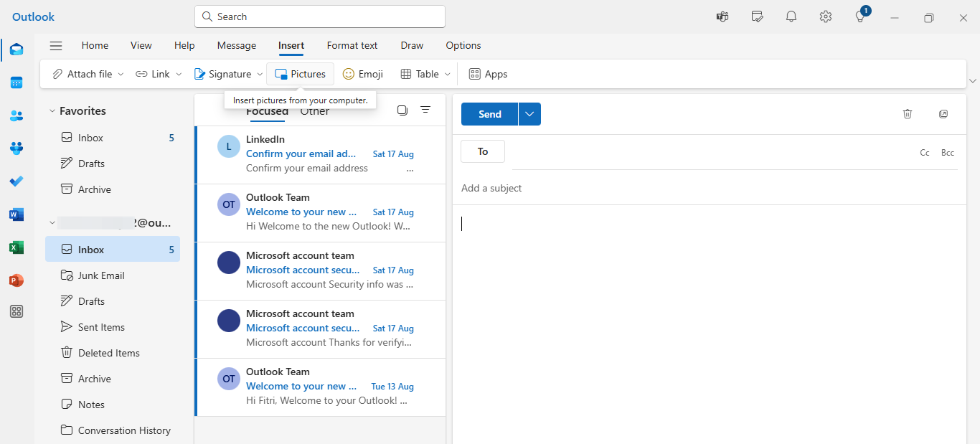Expand the Send button options
This screenshot has width=980, height=444.
coord(529,114)
